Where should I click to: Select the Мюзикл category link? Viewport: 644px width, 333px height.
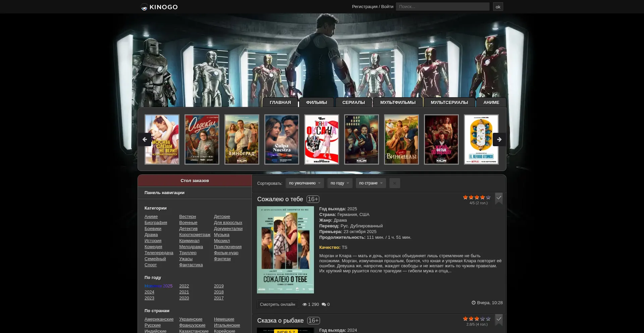[222, 241]
